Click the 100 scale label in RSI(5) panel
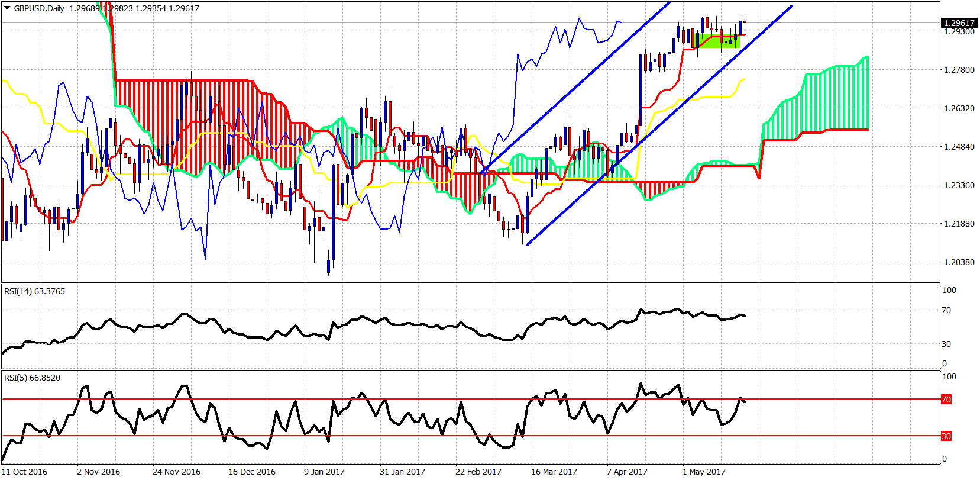The image size is (980, 480). point(949,376)
